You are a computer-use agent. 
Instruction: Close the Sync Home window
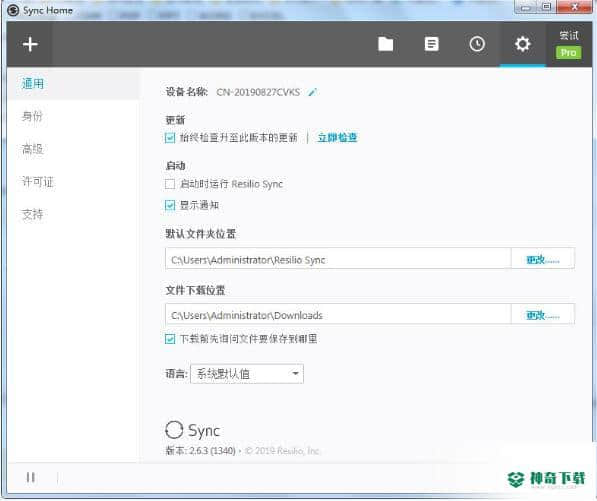tap(575, 7)
